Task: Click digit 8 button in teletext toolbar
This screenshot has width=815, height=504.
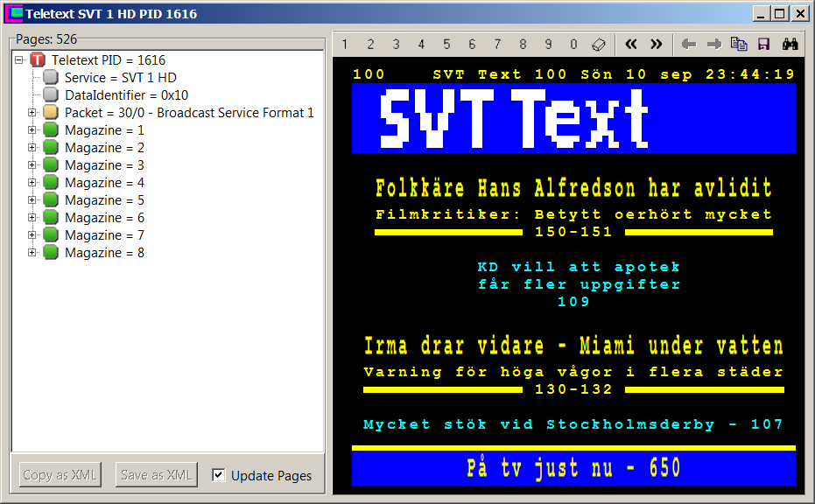Action: click(x=523, y=44)
